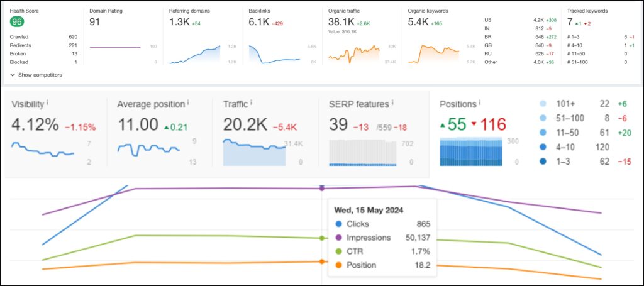Click the red down arrow beside 116 positions

(x=476, y=125)
